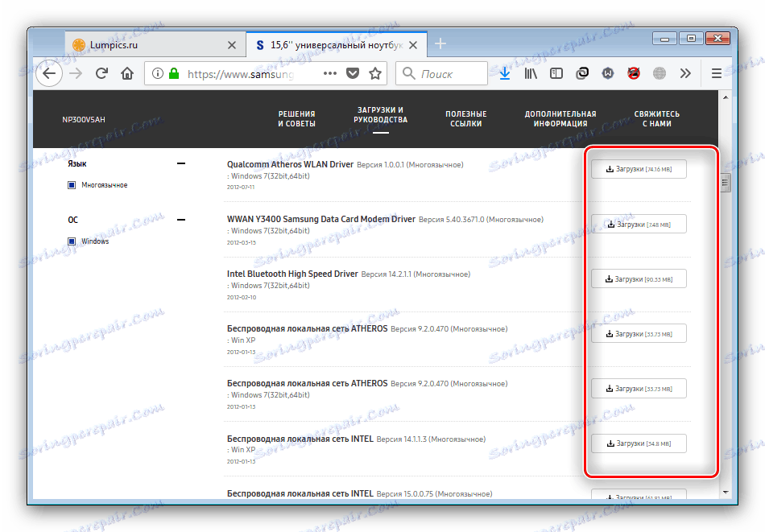
Task: Toggle the sidebar view icon
Action: coord(556,72)
